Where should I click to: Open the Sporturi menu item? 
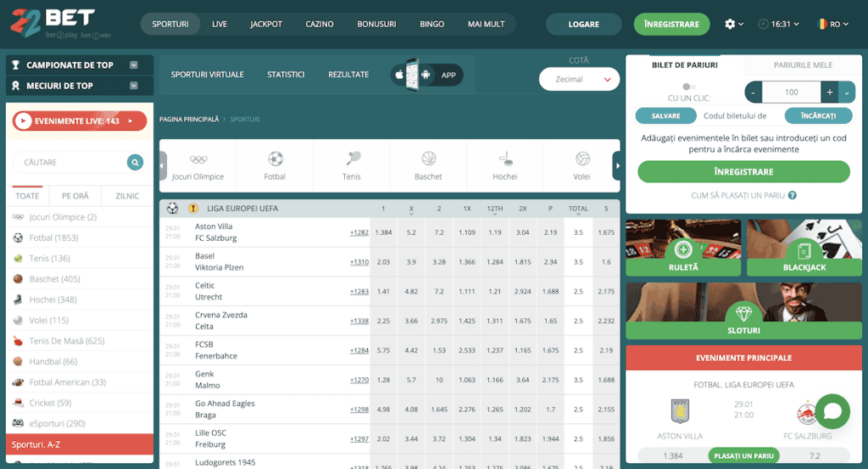pos(170,25)
